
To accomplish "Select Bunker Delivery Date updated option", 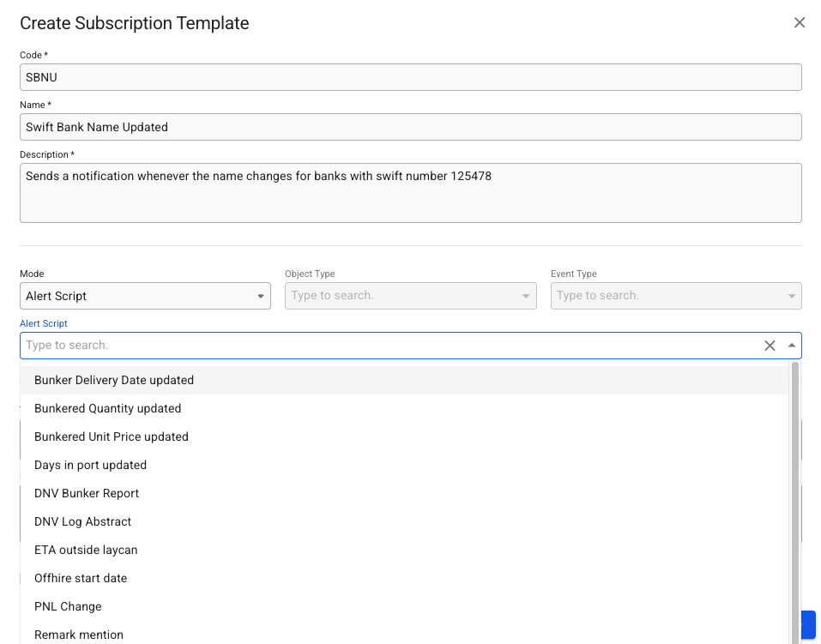I will (x=114, y=380).
